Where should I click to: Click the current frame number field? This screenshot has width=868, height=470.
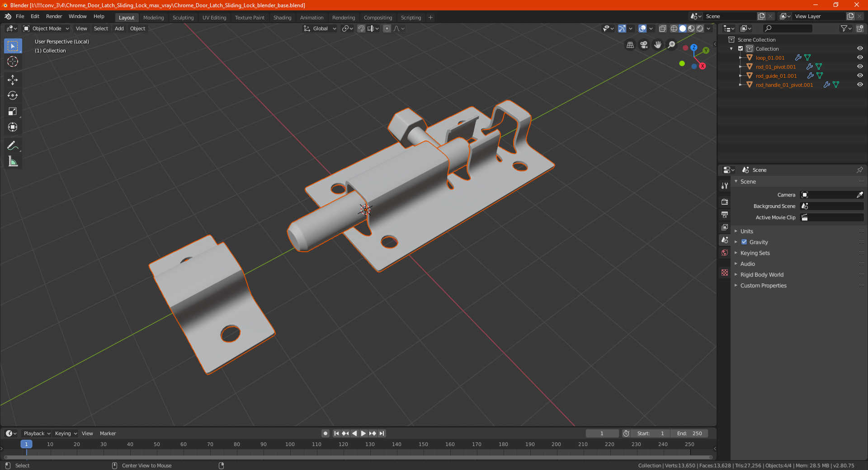pyautogui.click(x=602, y=433)
